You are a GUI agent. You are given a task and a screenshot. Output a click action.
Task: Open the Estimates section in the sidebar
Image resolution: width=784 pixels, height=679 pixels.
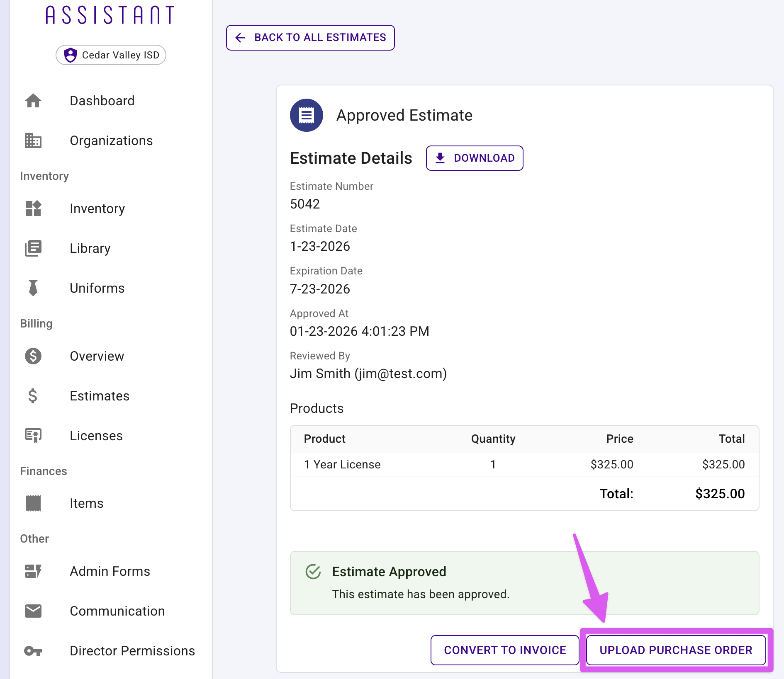pyautogui.click(x=99, y=396)
